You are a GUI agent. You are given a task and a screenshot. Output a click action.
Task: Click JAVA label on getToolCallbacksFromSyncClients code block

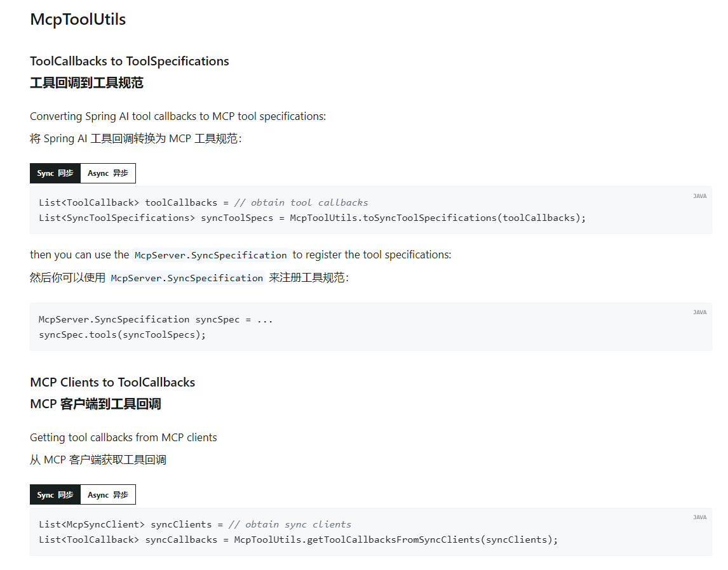click(x=699, y=517)
